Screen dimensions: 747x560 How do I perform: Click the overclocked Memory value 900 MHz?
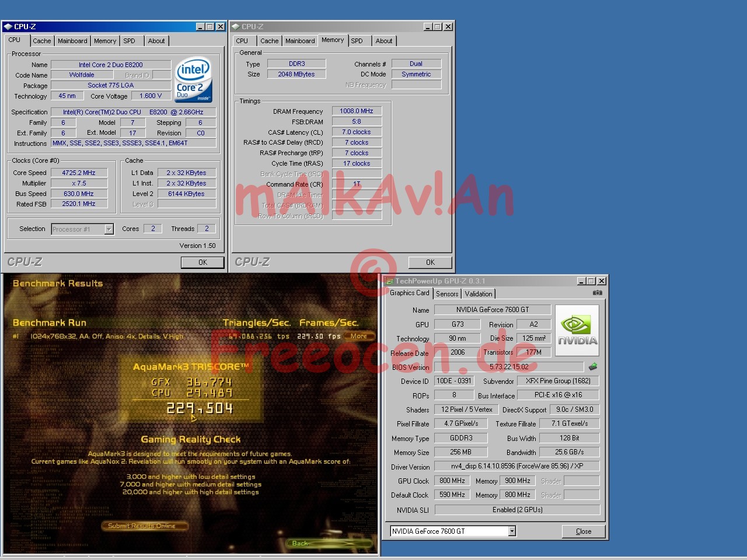(518, 481)
